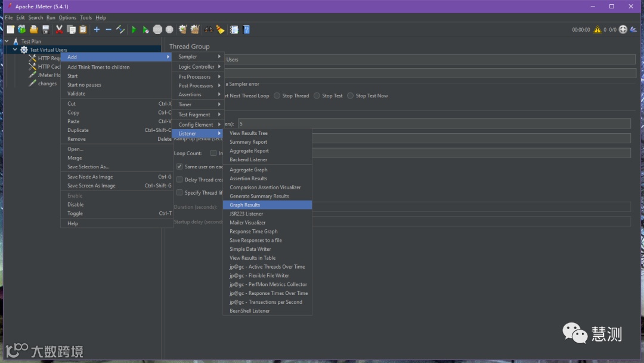Screen dimensions: 644x363
Task: Select the Stop Test Now radio button
Action: (351, 96)
